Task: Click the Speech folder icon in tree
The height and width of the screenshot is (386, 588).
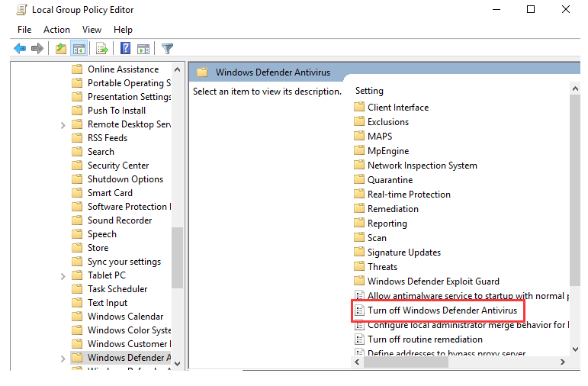Action: 77,234
